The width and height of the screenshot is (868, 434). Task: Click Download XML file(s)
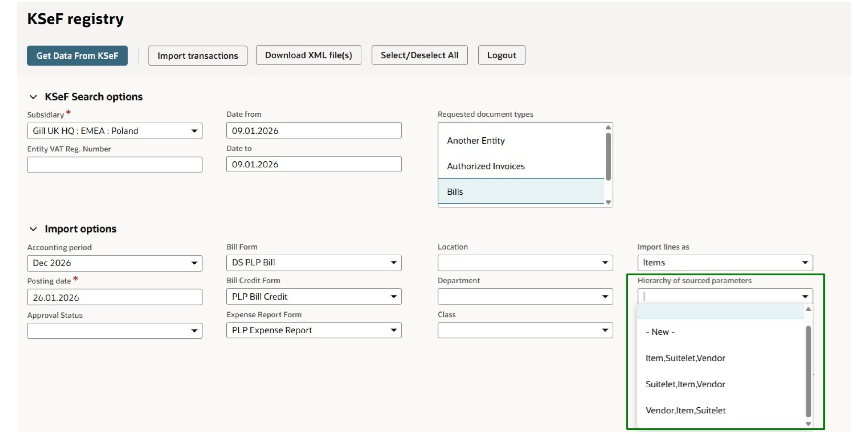pos(308,55)
